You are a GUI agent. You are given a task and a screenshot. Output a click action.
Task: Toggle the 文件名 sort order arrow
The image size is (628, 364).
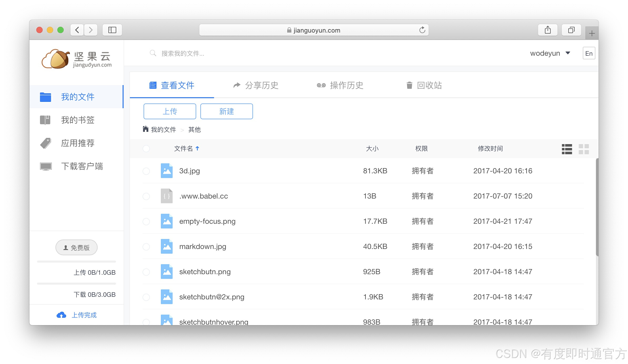197,148
